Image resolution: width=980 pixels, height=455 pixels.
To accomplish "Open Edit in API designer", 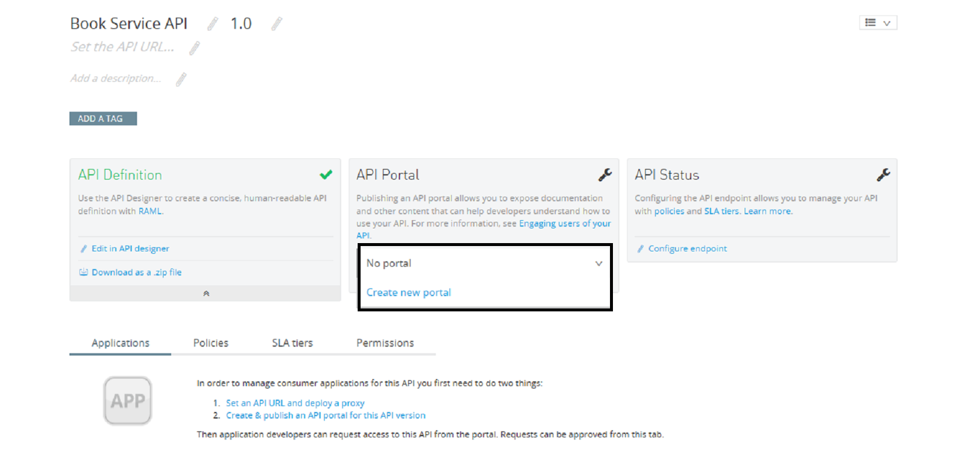I will (130, 249).
